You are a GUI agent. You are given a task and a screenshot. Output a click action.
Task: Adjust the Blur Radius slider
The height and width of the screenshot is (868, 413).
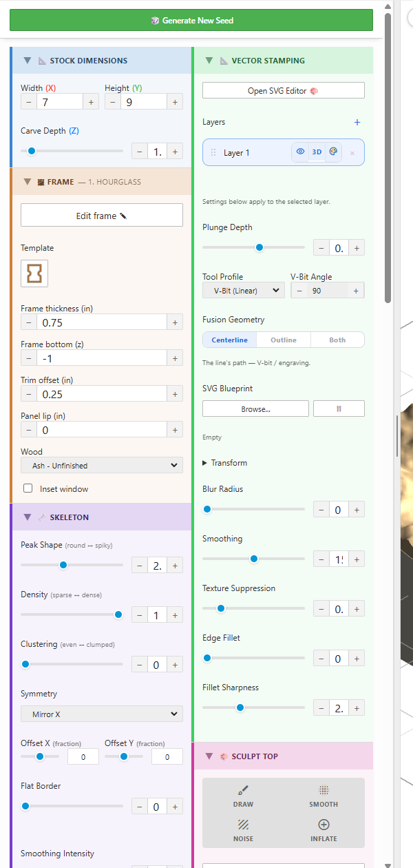tap(253, 509)
